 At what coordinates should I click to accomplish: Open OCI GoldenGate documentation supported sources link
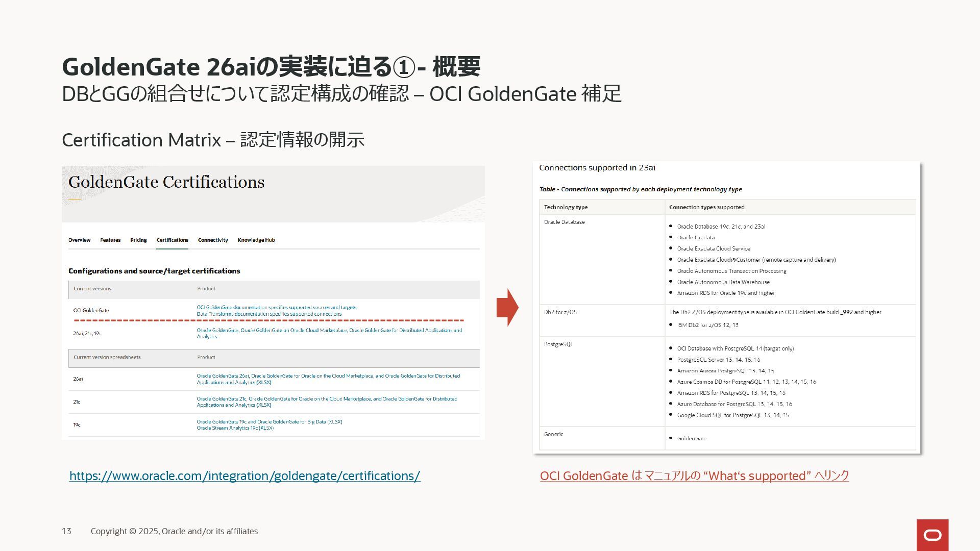(x=276, y=307)
